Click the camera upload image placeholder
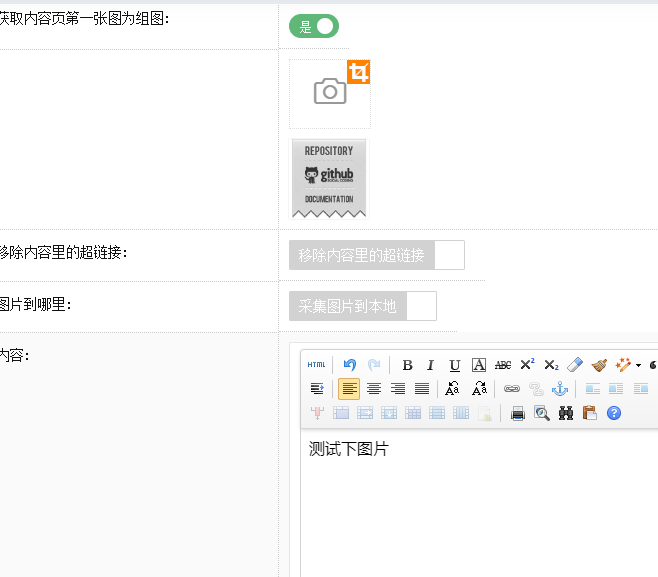658x577 pixels. 329,93
